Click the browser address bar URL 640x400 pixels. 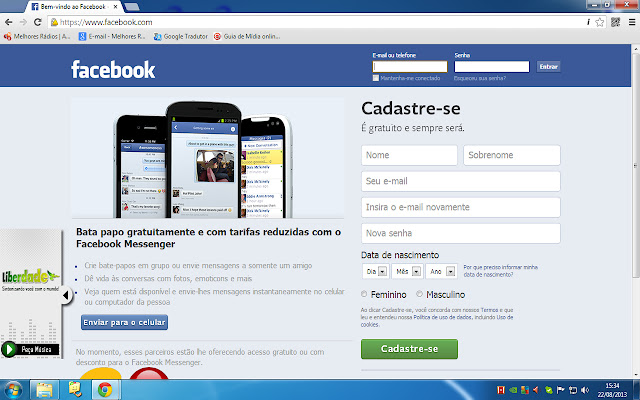coord(106,22)
